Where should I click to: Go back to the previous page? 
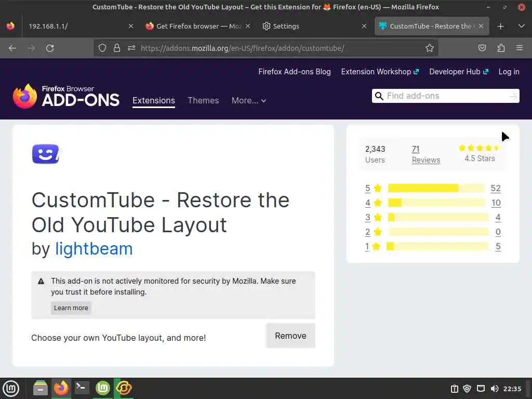click(x=12, y=48)
